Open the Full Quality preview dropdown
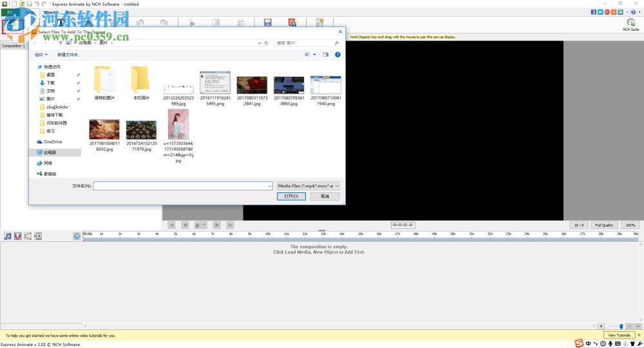644x348 pixels. click(x=604, y=225)
